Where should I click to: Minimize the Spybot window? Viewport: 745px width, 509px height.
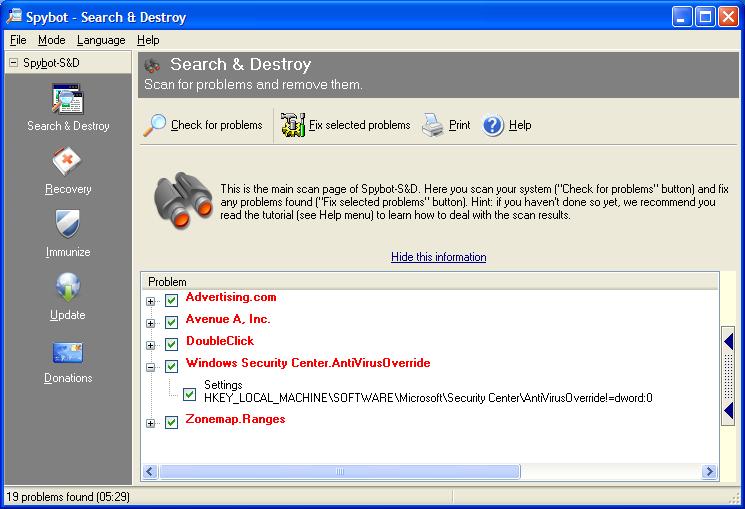pos(682,17)
